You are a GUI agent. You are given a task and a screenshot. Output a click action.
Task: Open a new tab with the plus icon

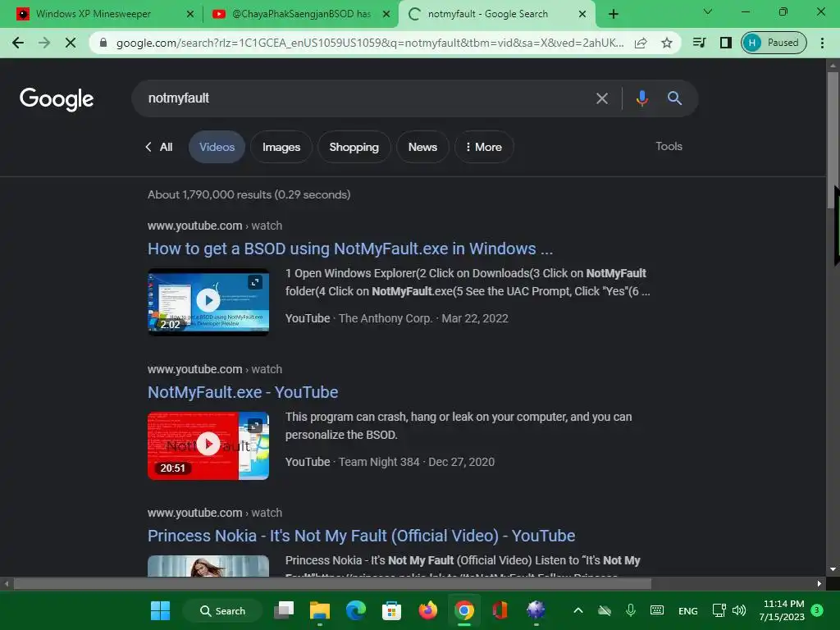pyautogui.click(x=614, y=14)
